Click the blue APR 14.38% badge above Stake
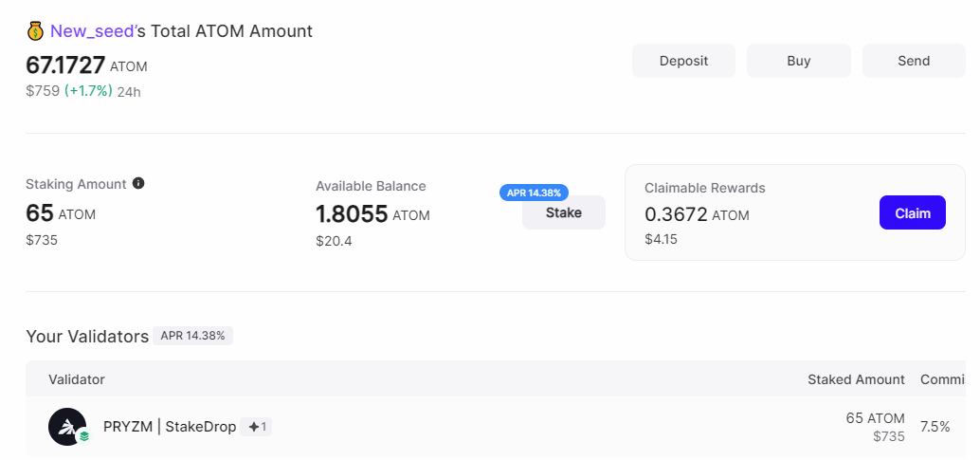This screenshot has width=980, height=460. (x=534, y=193)
